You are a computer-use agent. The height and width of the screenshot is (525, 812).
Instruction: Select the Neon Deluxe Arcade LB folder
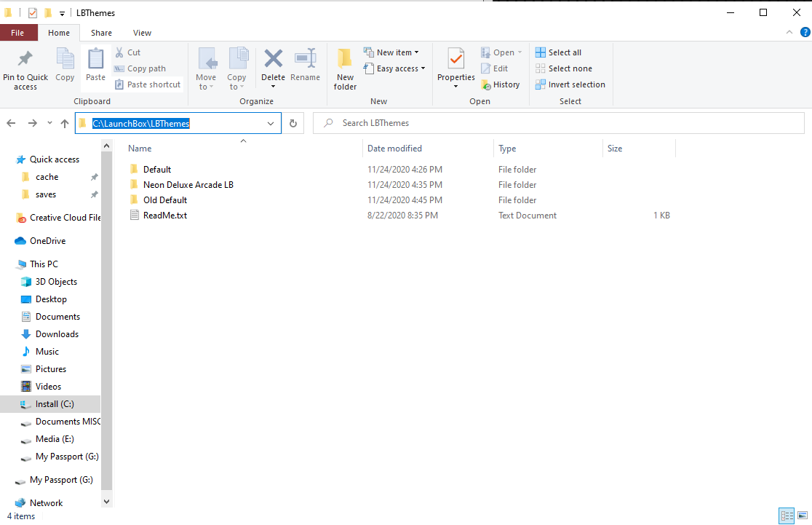[188, 184]
